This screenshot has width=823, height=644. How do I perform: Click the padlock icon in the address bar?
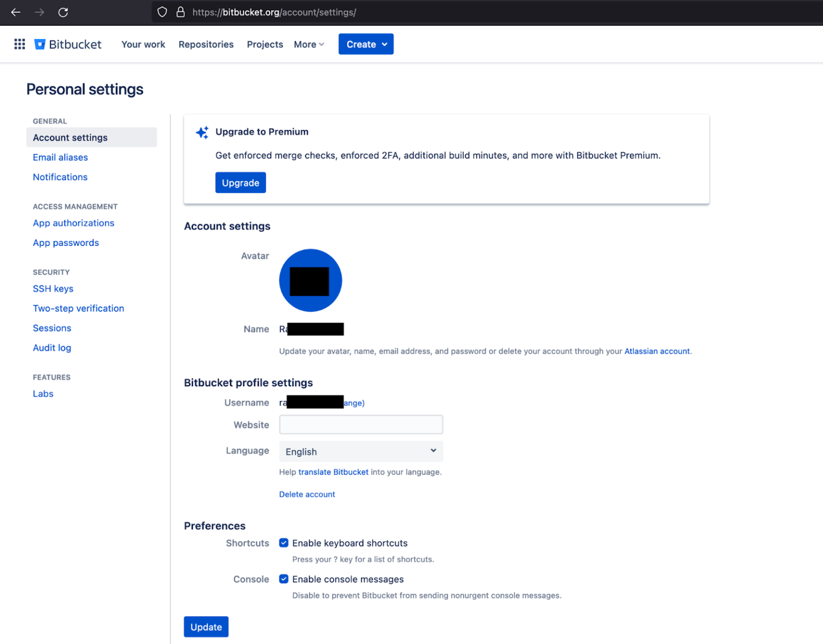coord(181,12)
